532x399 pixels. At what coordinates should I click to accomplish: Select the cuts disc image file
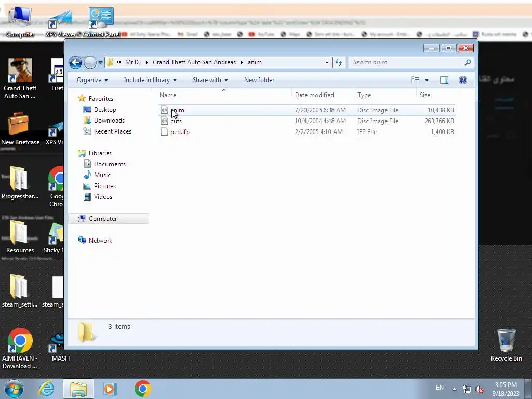click(x=307, y=121)
